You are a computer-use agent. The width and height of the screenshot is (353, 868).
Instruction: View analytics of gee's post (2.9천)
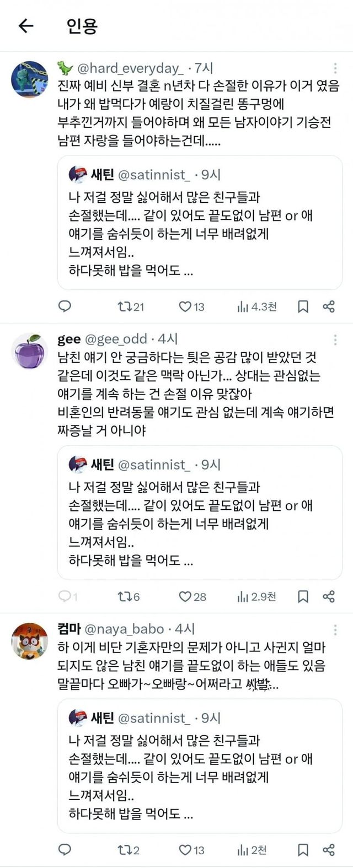pyautogui.click(x=256, y=596)
